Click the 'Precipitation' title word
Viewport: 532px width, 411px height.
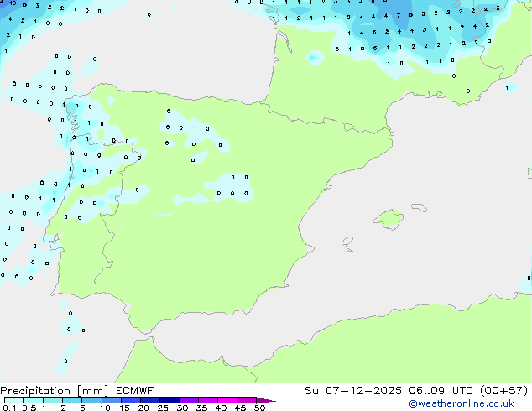pyautogui.click(x=35, y=391)
